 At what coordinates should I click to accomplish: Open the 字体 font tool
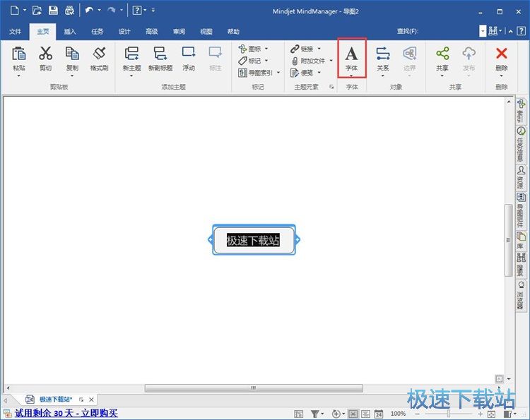click(351, 55)
